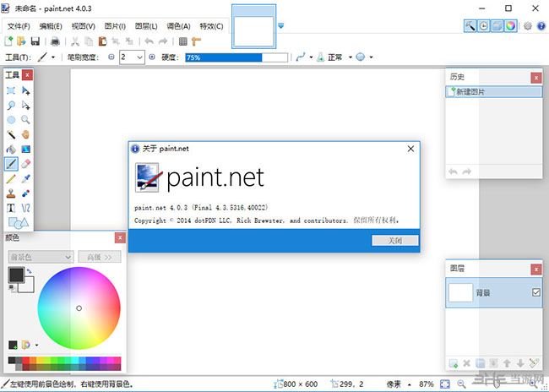Click the open image thumbnail at top

(254, 27)
